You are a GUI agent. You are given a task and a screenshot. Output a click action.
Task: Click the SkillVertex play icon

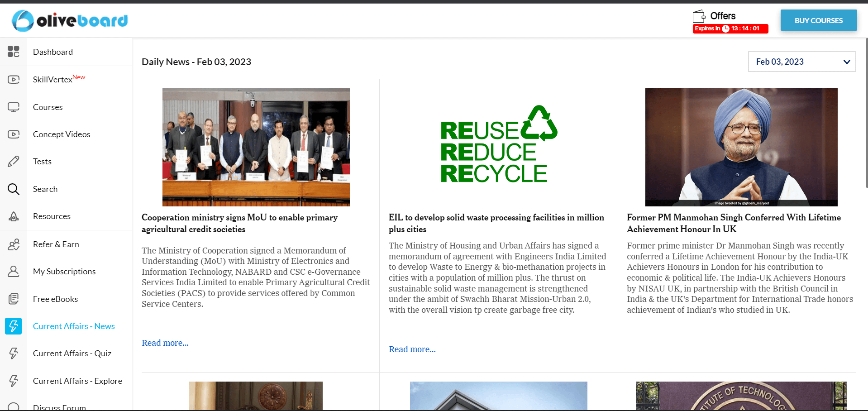click(x=14, y=80)
